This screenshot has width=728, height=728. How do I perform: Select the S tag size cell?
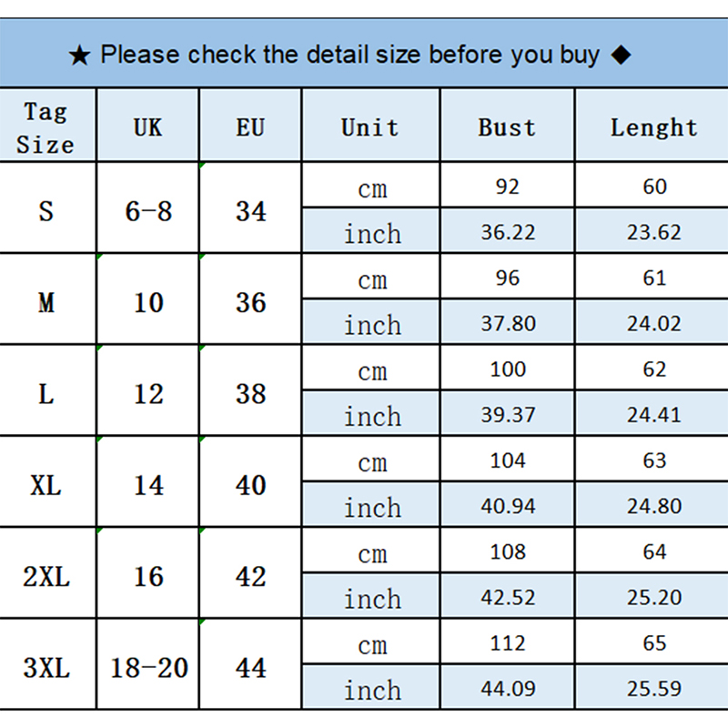point(46,211)
